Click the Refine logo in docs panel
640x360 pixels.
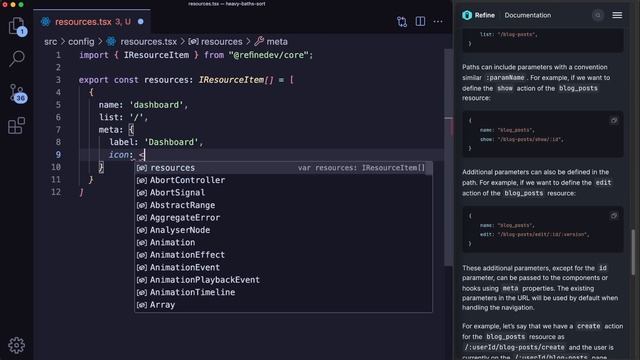(478, 15)
